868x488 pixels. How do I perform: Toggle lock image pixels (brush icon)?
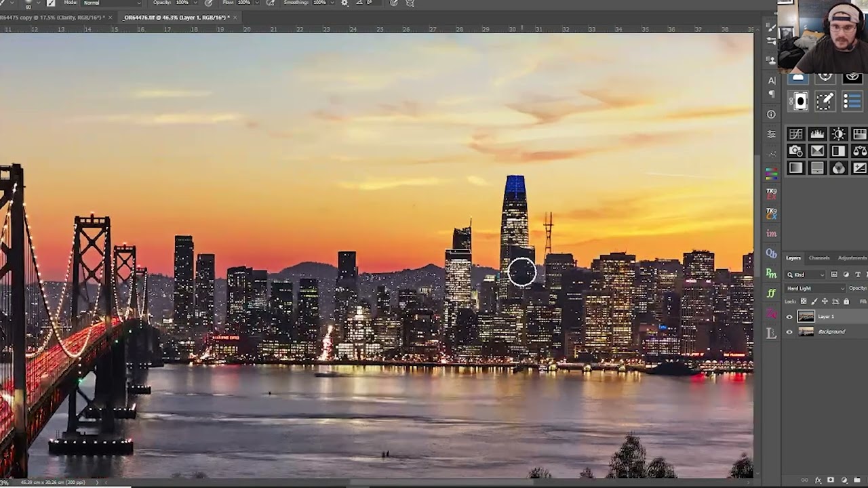click(x=814, y=302)
